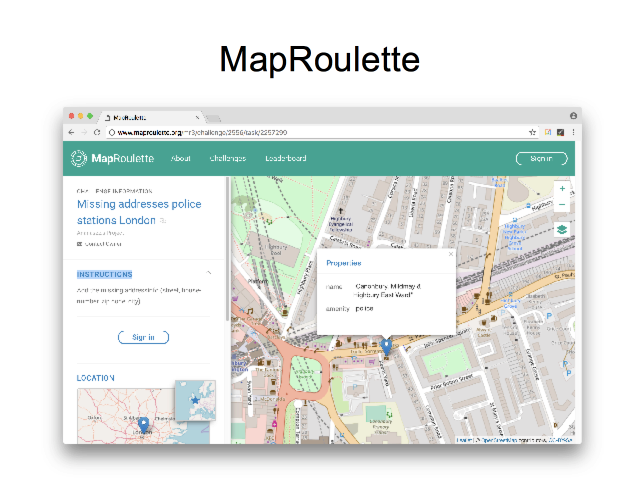640x480 pixels.
Task: Click the London marker on the location minimap
Action: tap(143, 425)
